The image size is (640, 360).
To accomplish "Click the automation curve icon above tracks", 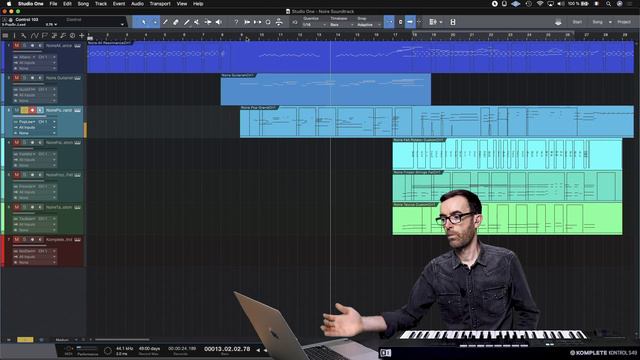I will 35,36.
